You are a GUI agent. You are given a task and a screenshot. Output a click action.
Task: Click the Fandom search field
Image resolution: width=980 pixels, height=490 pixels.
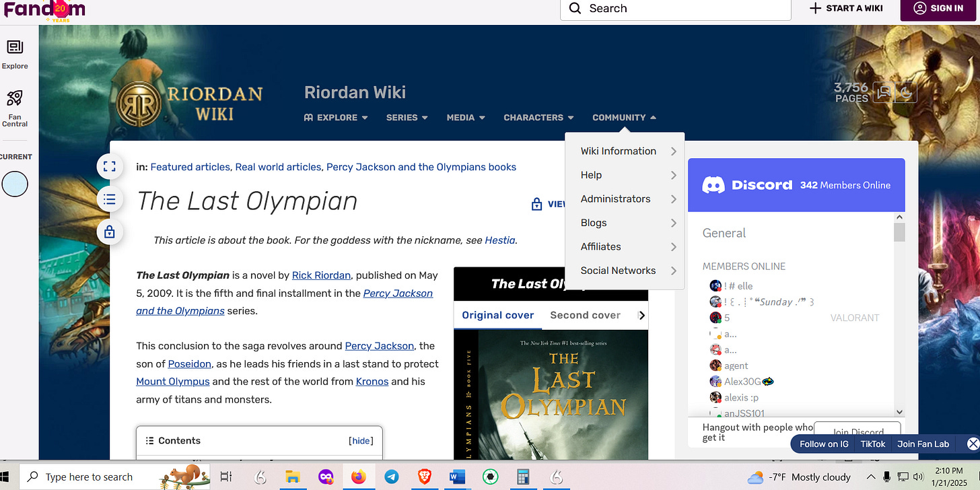[x=675, y=9]
